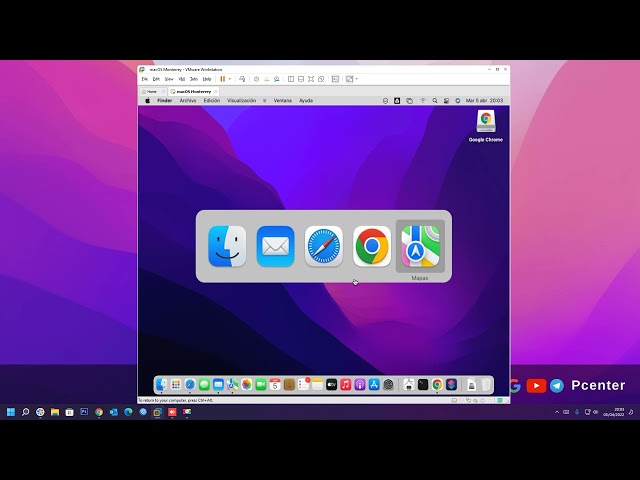This screenshot has width=640, height=480.
Task: Open Apple TV from the dock
Action: pos(331,384)
